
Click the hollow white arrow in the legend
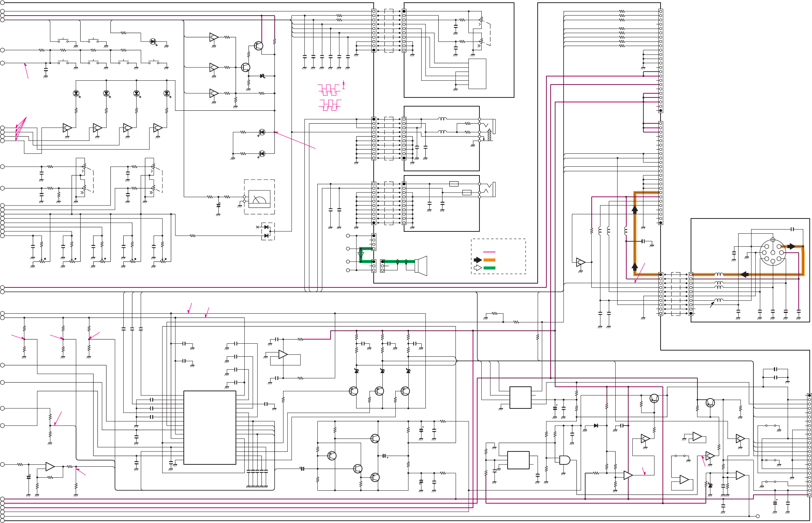(478, 268)
